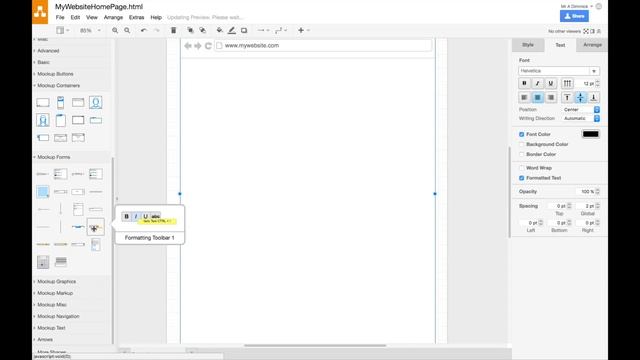Enable the Word Wrap checkbox
Image resolution: width=640 pixels, height=360 pixels.
pyautogui.click(x=522, y=168)
